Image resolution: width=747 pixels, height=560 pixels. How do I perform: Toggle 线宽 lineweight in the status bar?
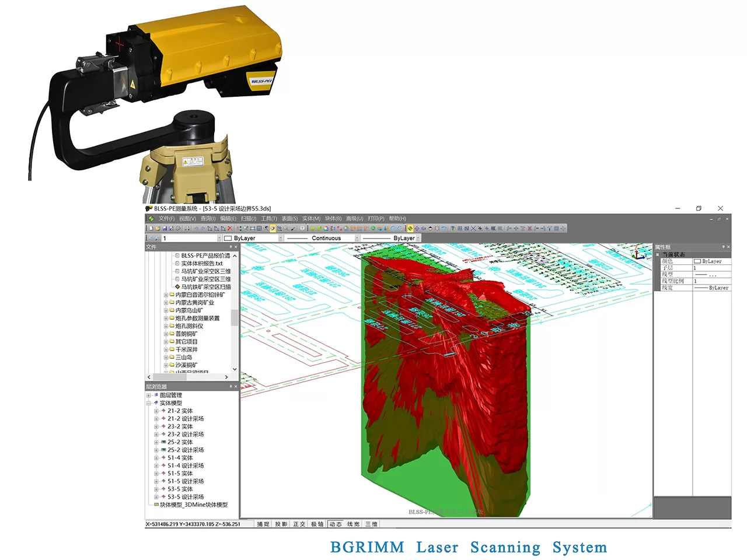coord(354,524)
